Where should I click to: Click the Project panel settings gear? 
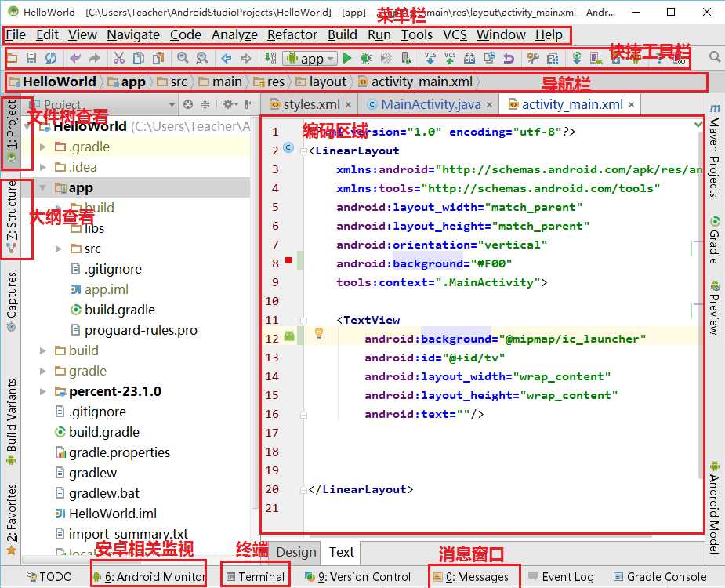230,104
